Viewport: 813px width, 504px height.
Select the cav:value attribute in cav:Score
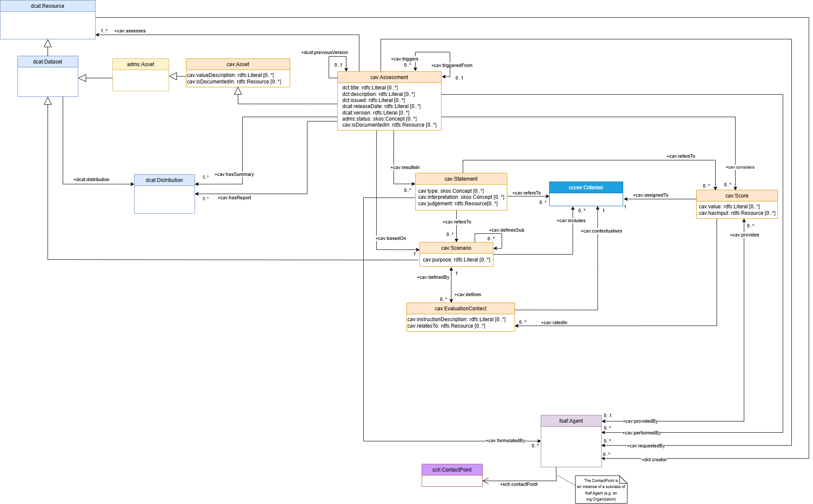coord(729,207)
